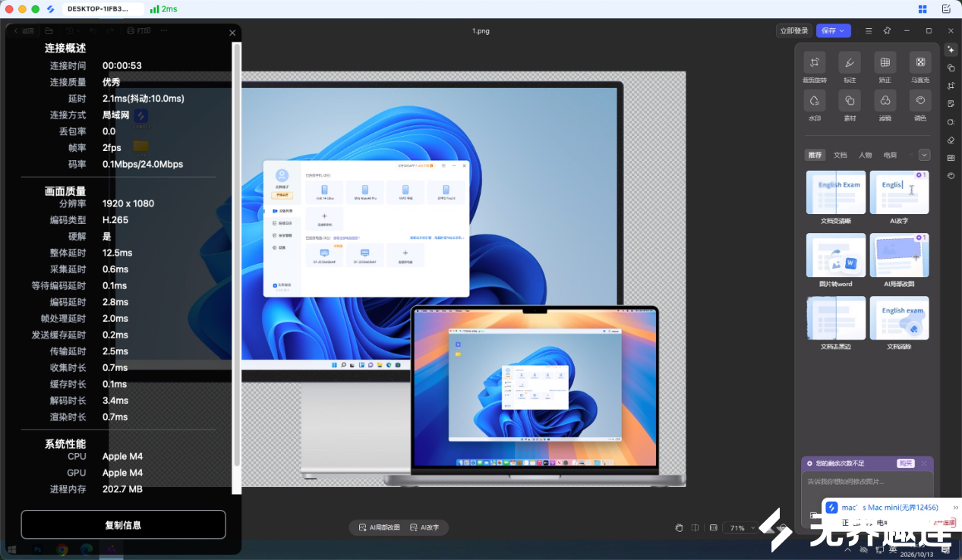
Task: Expand the 保存 save dropdown
Action: click(844, 30)
